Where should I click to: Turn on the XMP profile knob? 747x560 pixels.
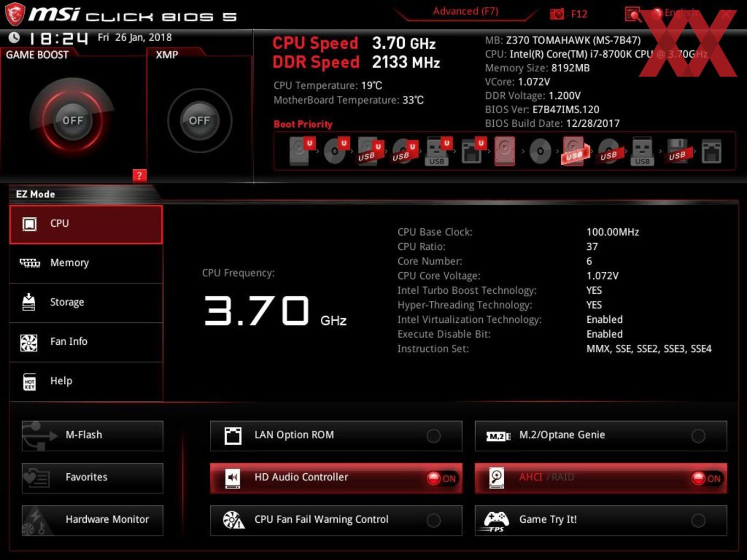tap(199, 120)
